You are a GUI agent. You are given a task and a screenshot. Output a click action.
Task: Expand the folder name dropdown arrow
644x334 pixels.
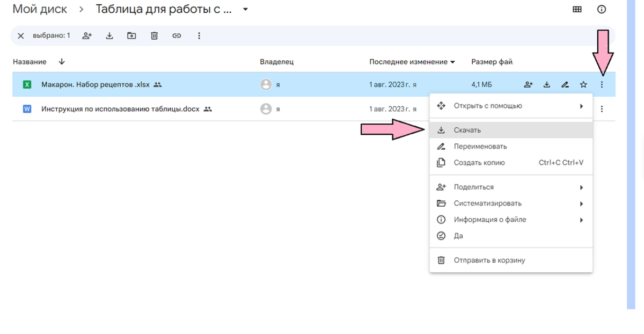pos(245,9)
